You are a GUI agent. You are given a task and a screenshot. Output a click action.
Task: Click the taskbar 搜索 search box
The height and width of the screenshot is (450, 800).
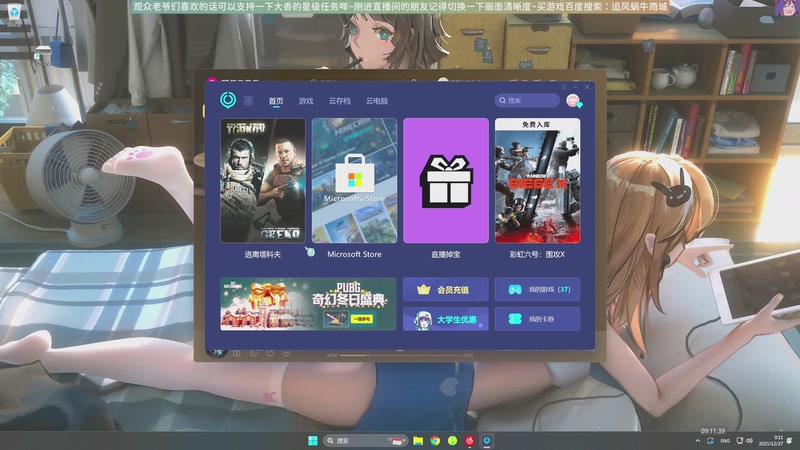point(365,440)
